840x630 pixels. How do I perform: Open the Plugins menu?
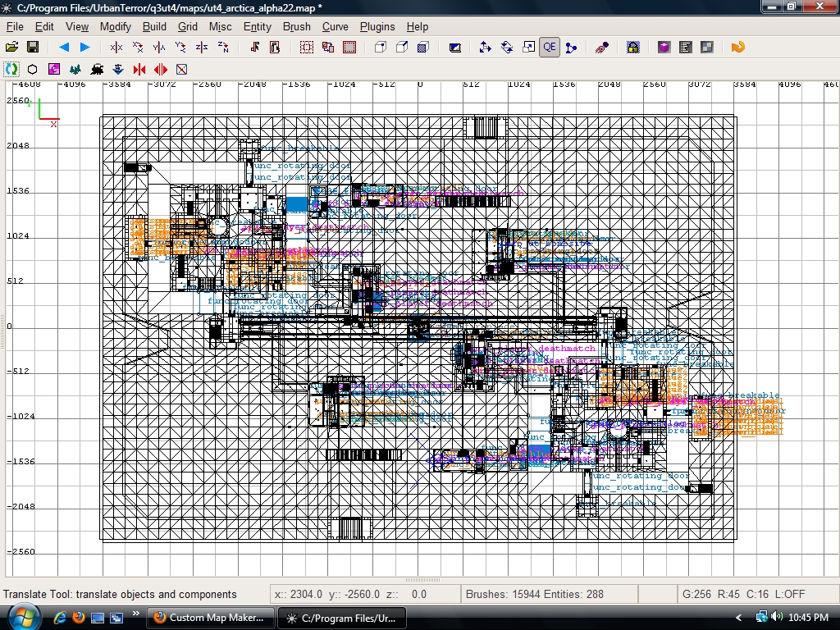click(x=377, y=26)
